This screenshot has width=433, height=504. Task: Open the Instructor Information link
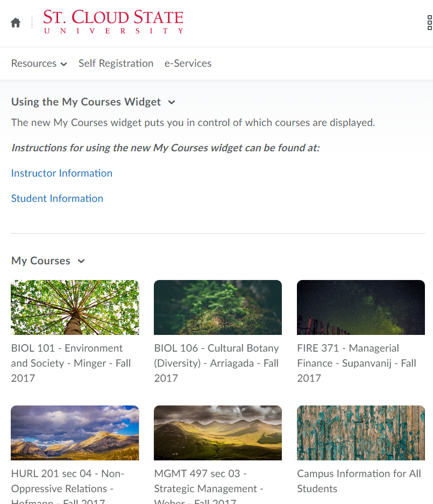coord(61,173)
